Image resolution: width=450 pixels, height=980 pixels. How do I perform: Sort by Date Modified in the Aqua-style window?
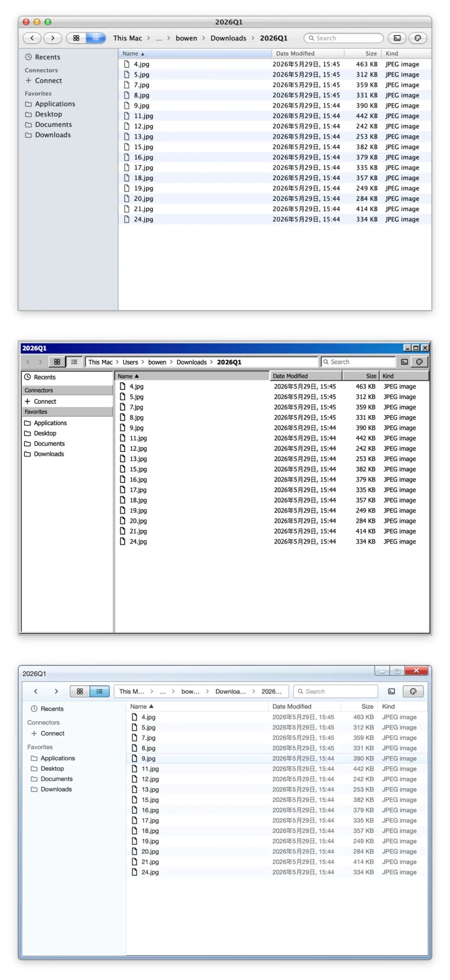point(308,53)
